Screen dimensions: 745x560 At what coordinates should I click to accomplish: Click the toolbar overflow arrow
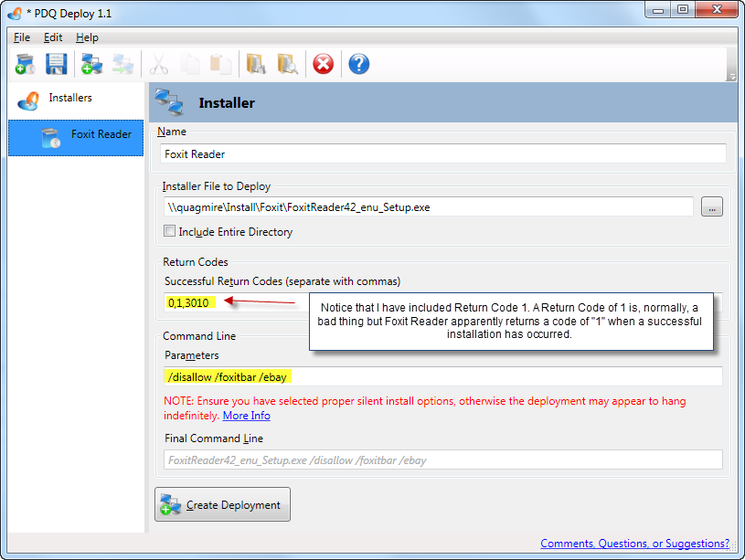point(732,77)
